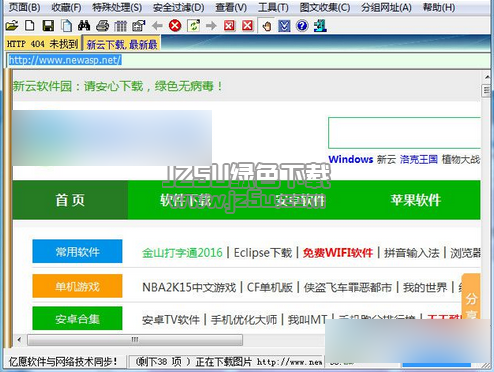Viewport: 494px width, 372px height.
Task: Open the 安卓TV软件 link
Action: pyautogui.click(x=171, y=320)
